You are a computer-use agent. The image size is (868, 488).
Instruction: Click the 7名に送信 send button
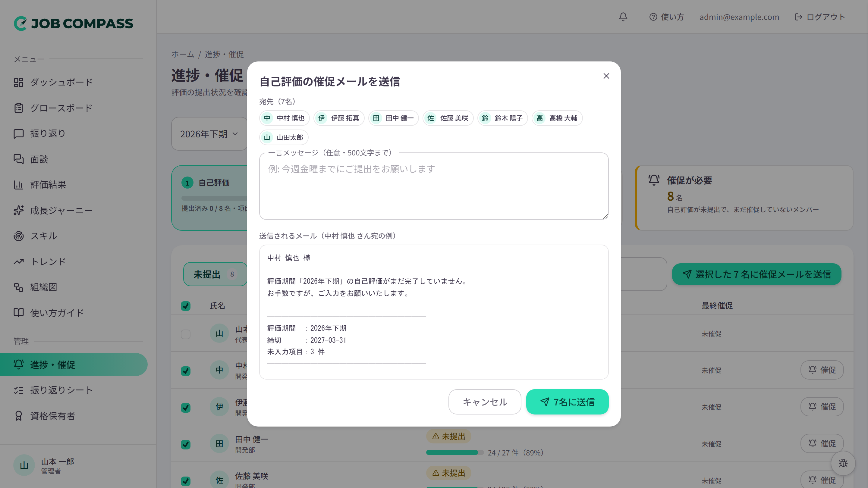pos(568,402)
